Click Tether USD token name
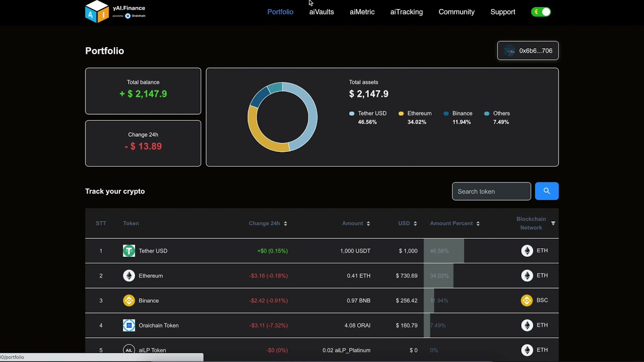The image size is (644, 362). [x=153, y=251]
